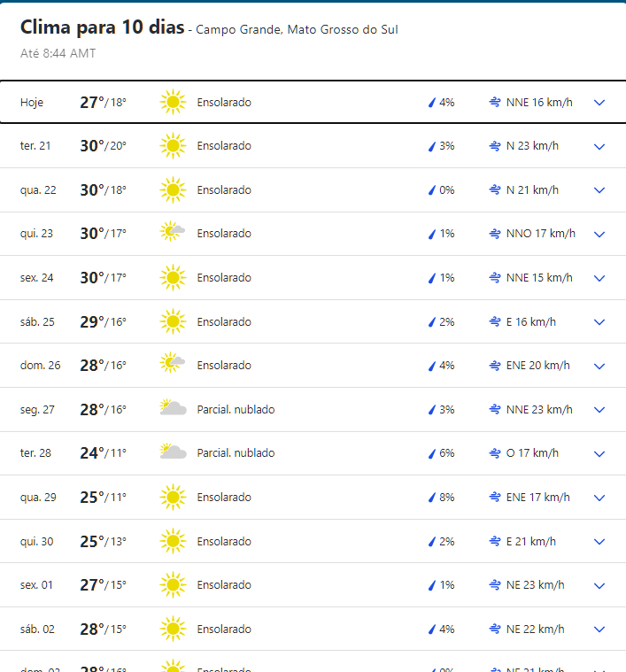Click the partly sunny icon for qui. 23

(x=173, y=234)
